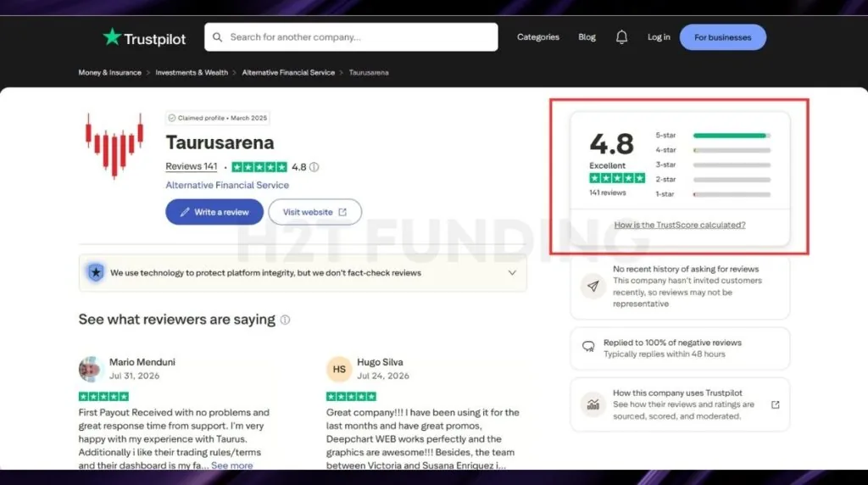This screenshot has height=485, width=868.
Task: Click the chart icon in How this company uses Trustpilot
Action: pos(593,404)
